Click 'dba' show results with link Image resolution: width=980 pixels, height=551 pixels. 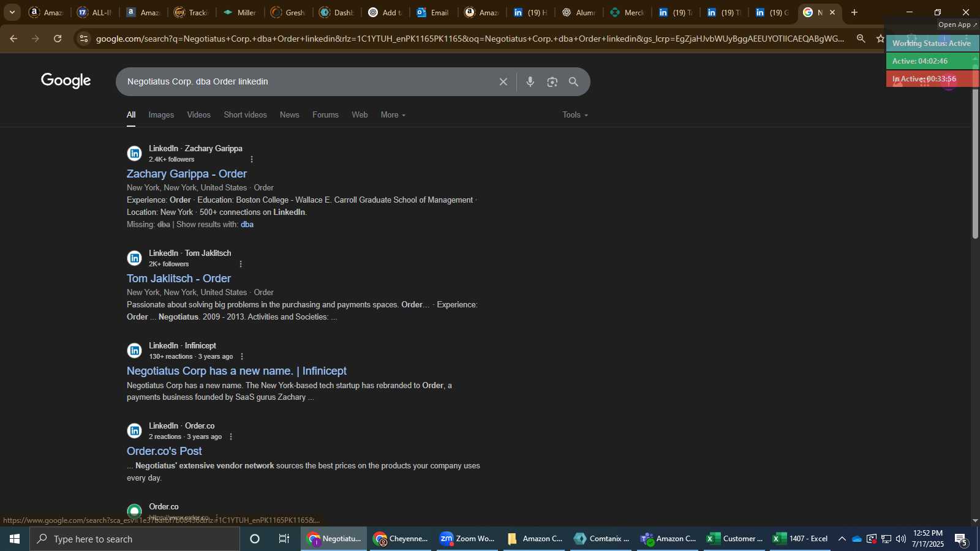247,225
